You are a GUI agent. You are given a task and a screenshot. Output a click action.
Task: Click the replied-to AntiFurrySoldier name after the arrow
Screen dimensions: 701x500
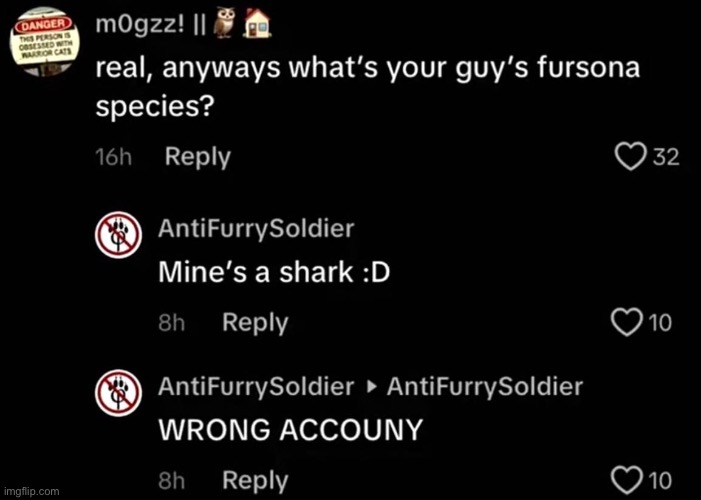click(x=484, y=386)
